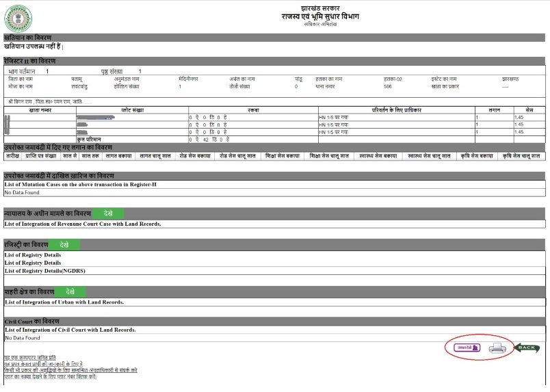The image size is (550, 392).
Task: Click 'स्वास्थ्य सेस बकाया' column header
Action: click(x=378, y=156)
